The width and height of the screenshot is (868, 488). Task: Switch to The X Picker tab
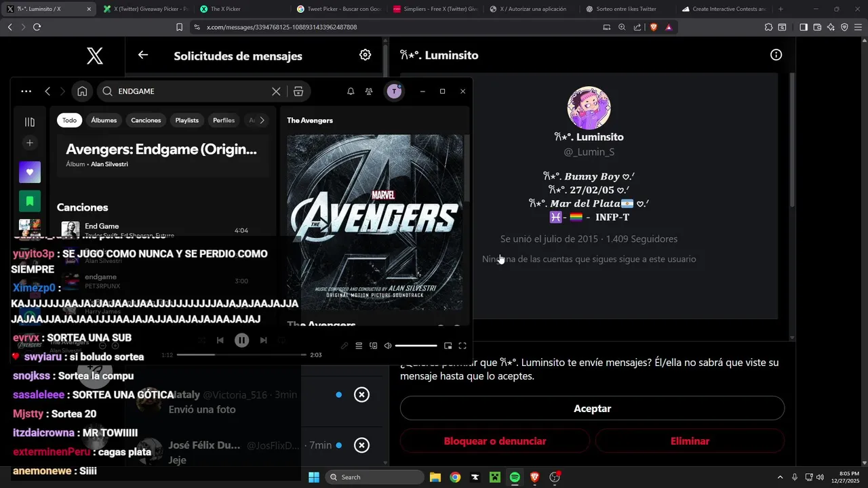(241, 9)
